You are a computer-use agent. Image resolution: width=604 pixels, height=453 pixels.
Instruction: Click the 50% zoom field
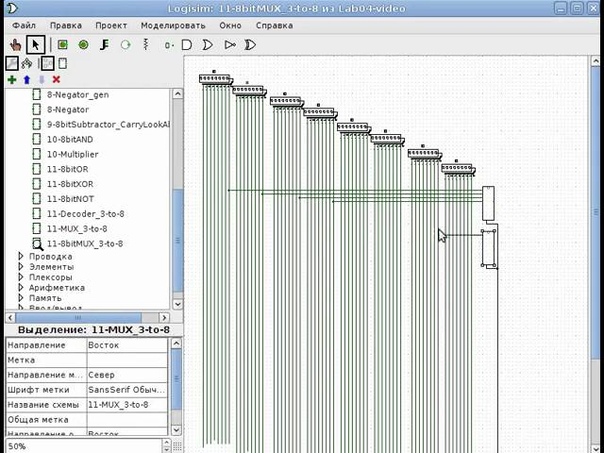84,446
